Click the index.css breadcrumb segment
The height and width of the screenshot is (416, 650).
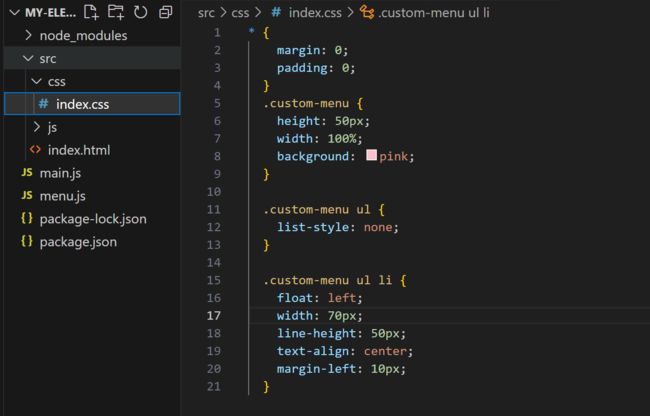click(x=315, y=13)
